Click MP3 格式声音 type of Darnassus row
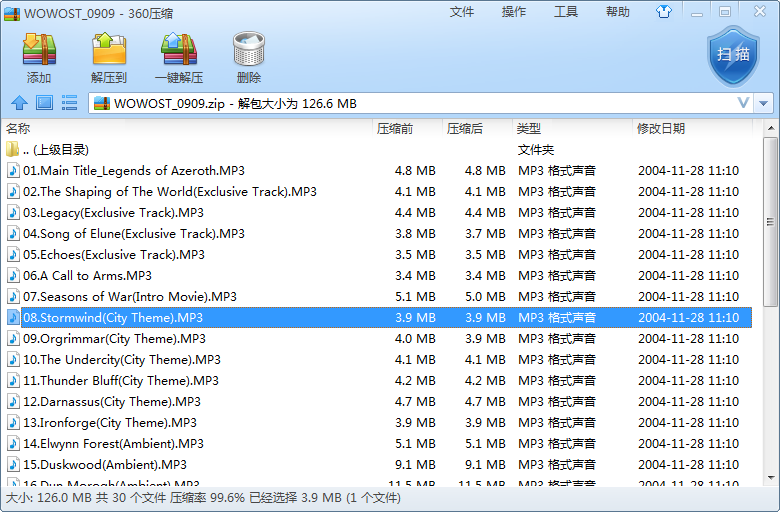The image size is (780, 512). click(557, 402)
